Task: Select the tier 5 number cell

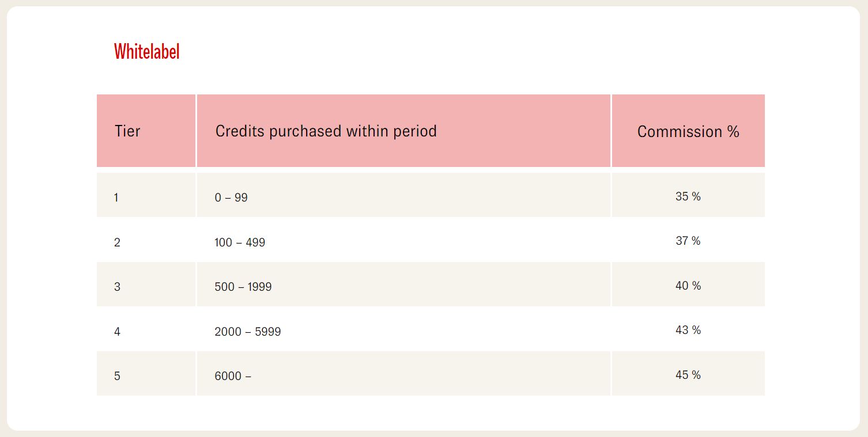Action: tap(117, 376)
